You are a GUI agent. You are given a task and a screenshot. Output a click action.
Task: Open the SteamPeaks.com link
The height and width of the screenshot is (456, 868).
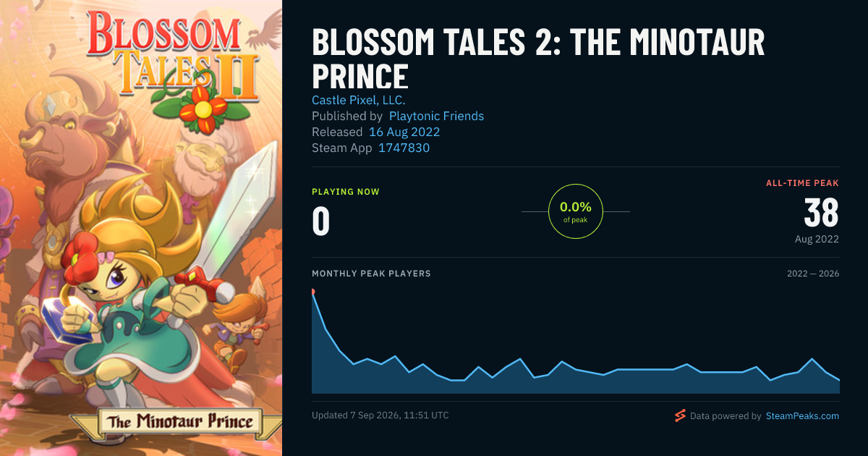tap(802, 416)
